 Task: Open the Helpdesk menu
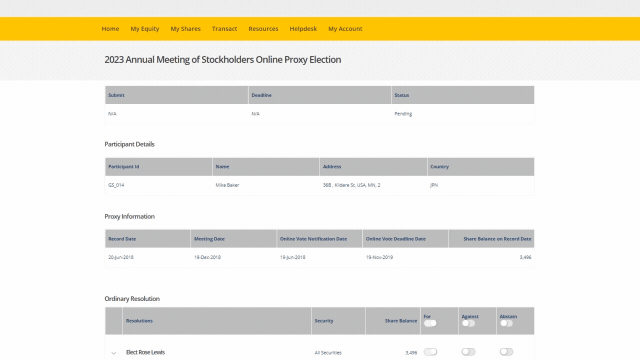(x=303, y=29)
